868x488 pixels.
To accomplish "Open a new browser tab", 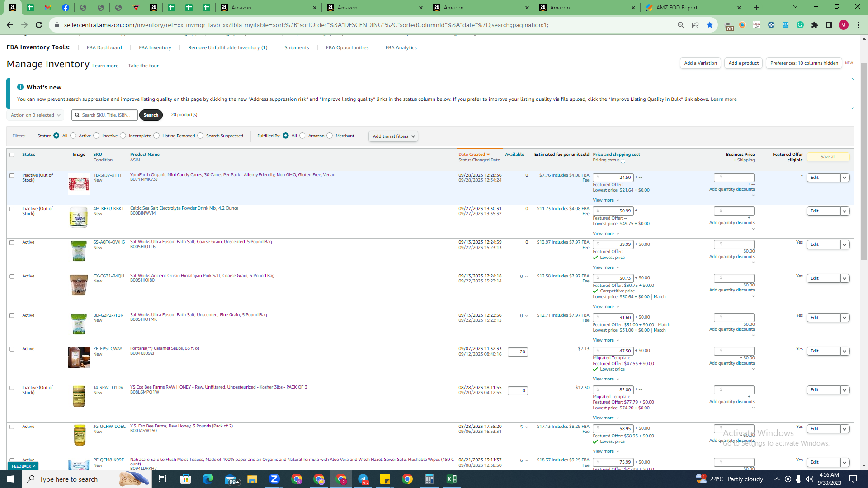I will tap(756, 8).
